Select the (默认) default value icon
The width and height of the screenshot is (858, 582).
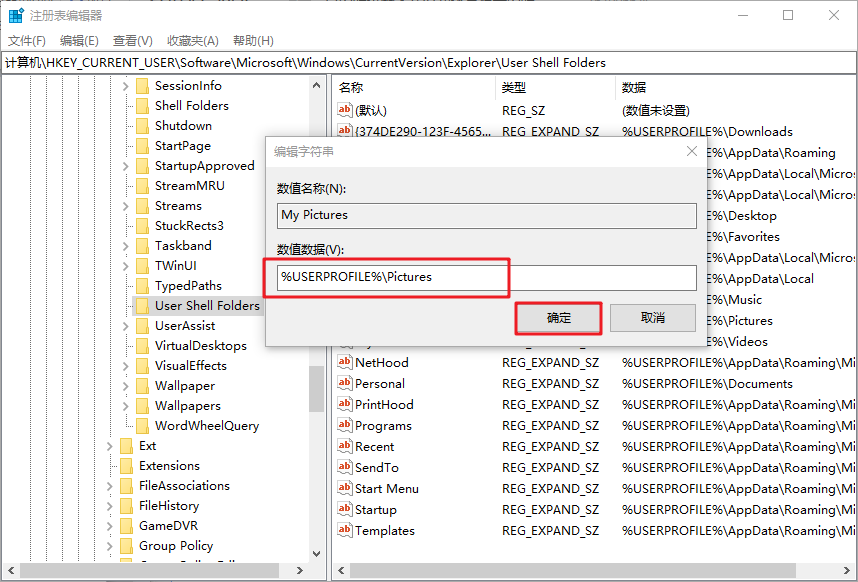click(345, 111)
